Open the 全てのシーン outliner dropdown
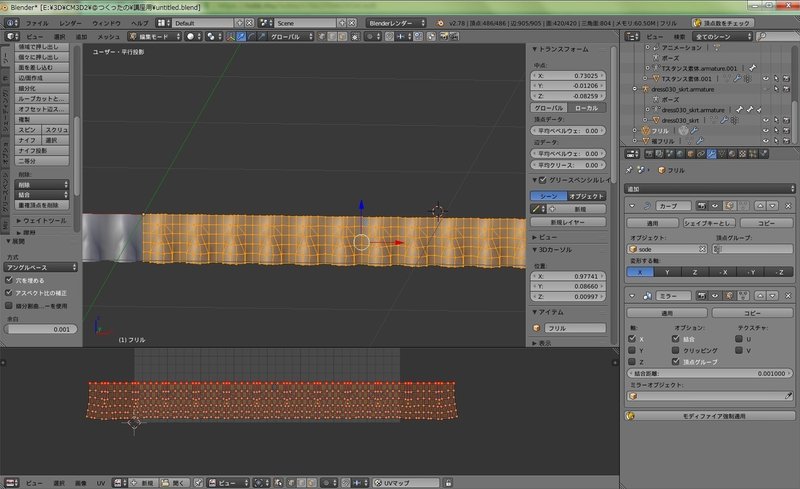Screen dimensions: 800x489 722,36
